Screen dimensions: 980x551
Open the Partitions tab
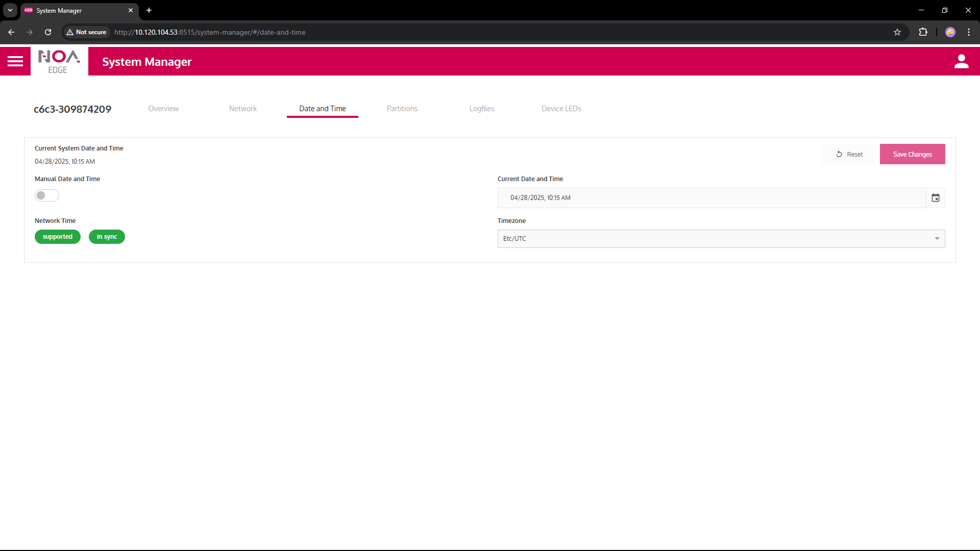402,109
